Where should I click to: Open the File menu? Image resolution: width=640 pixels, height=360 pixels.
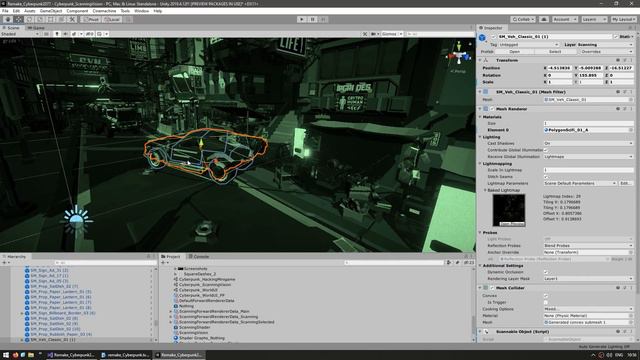pos(5,11)
